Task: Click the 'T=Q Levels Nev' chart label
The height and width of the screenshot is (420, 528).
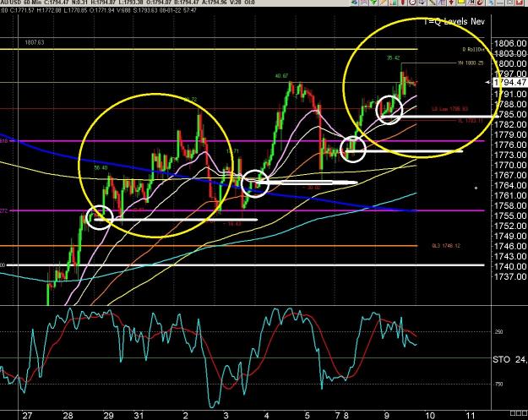Action: (455, 22)
